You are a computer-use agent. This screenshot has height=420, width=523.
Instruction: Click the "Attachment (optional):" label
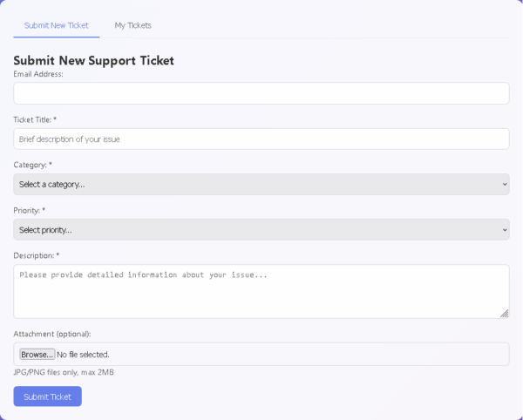[x=52, y=334]
